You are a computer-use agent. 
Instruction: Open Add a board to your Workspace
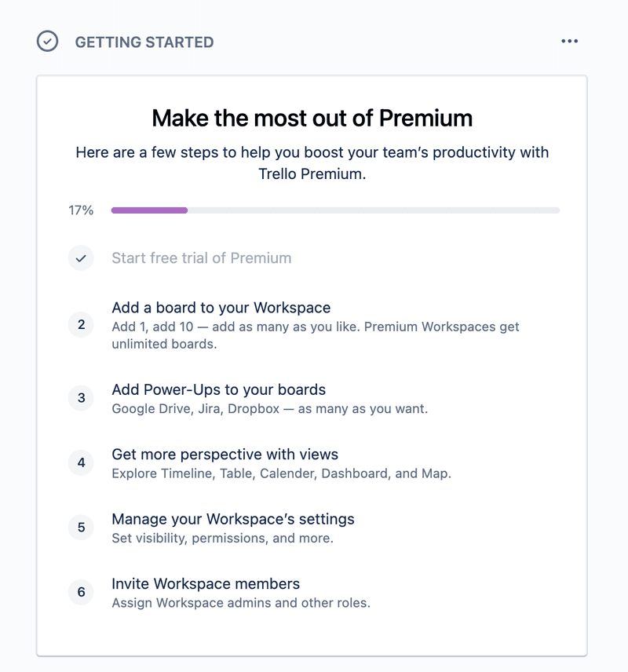[224, 306]
